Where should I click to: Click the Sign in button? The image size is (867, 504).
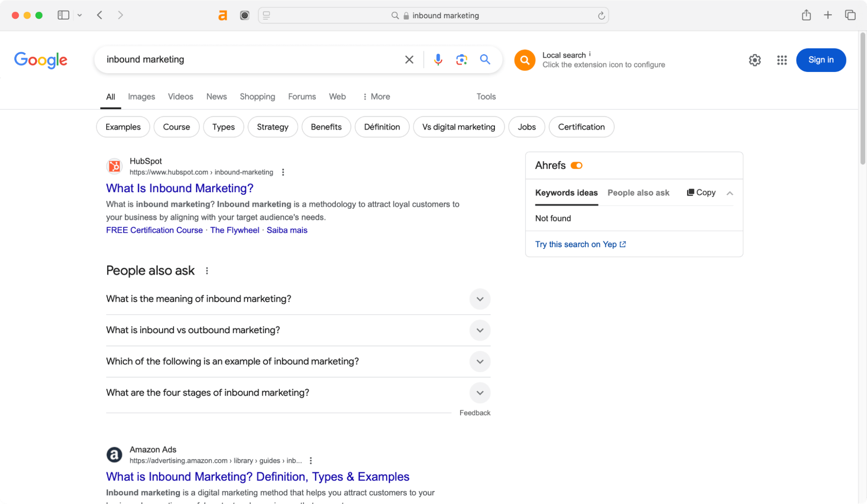[821, 60]
